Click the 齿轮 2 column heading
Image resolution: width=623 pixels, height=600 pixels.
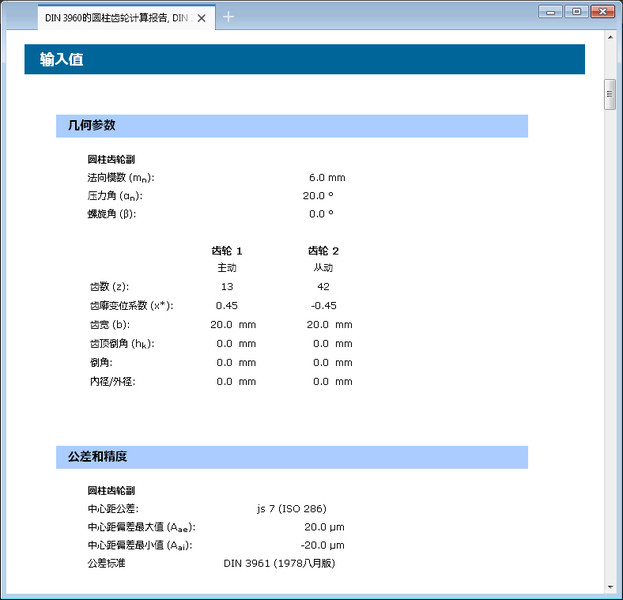323,250
